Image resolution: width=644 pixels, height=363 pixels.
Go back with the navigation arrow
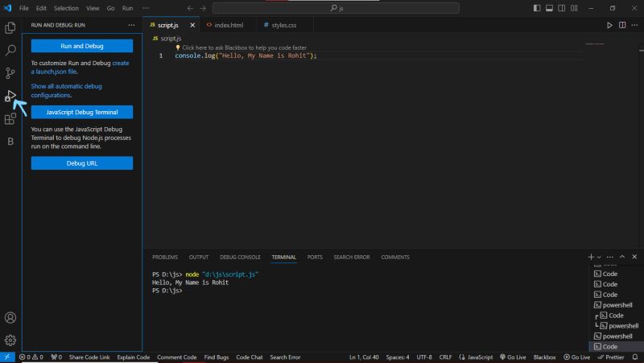point(190,8)
